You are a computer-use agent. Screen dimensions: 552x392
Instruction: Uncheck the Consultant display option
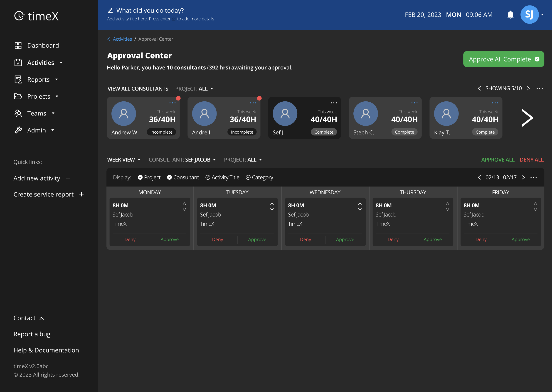click(169, 177)
